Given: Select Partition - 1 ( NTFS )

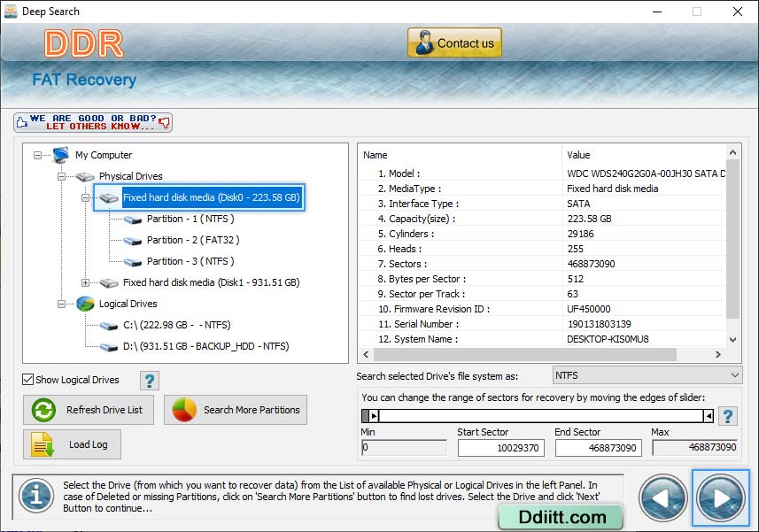Looking at the screenshot, I should point(190,219).
